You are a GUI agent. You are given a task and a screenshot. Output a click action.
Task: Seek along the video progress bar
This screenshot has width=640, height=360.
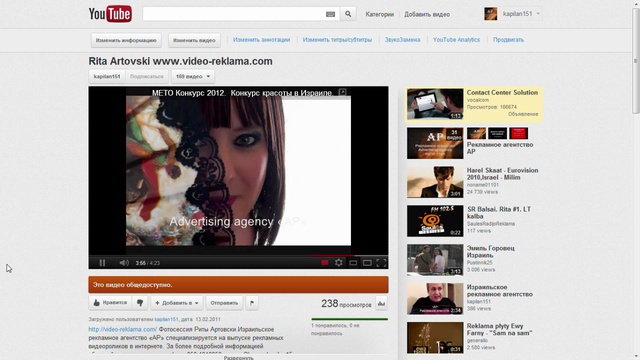coord(238,256)
